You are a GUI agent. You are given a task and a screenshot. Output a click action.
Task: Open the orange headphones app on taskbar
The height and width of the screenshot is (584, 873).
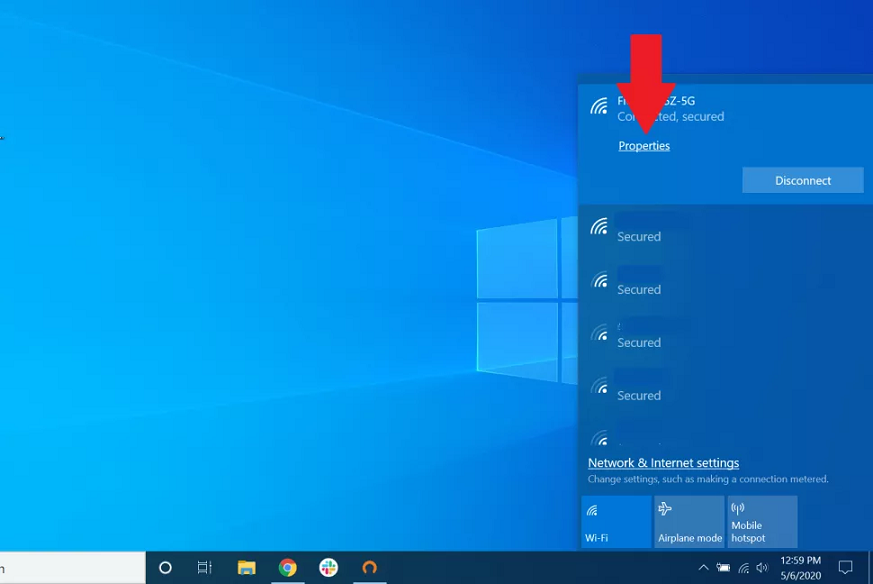(x=369, y=568)
